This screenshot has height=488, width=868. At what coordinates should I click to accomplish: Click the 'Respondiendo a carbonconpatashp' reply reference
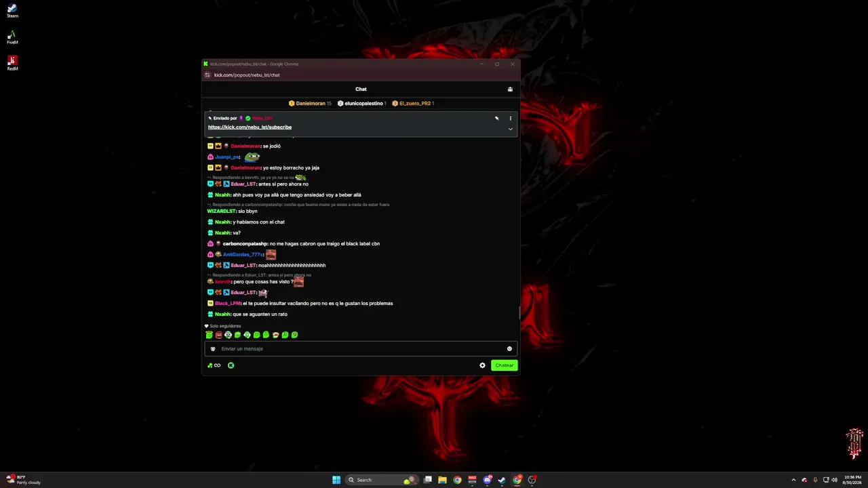[298, 204]
